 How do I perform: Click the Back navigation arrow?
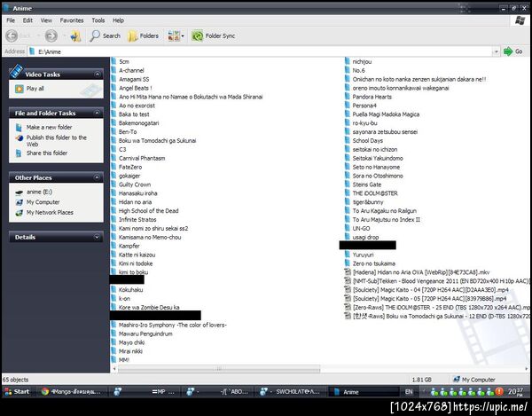(12, 35)
